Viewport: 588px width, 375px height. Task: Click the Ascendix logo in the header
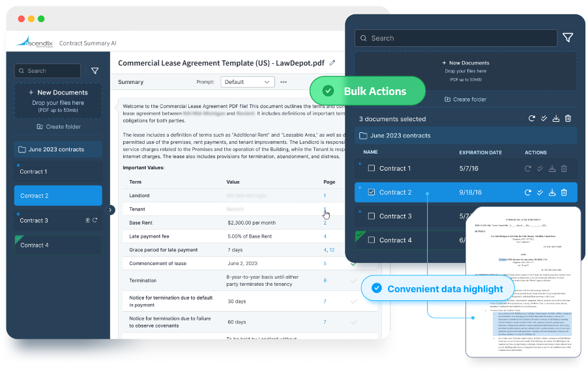pyautogui.click(x=35, y=42)
